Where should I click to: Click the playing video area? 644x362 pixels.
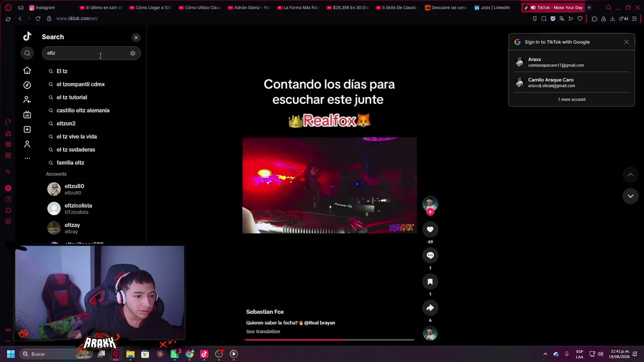[x=330, y=185]
